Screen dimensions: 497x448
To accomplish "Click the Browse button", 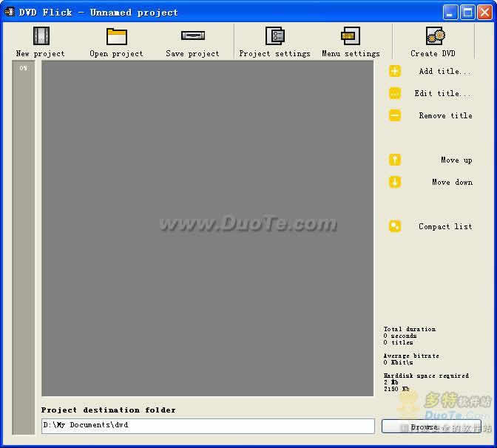I will click(431, 427).
